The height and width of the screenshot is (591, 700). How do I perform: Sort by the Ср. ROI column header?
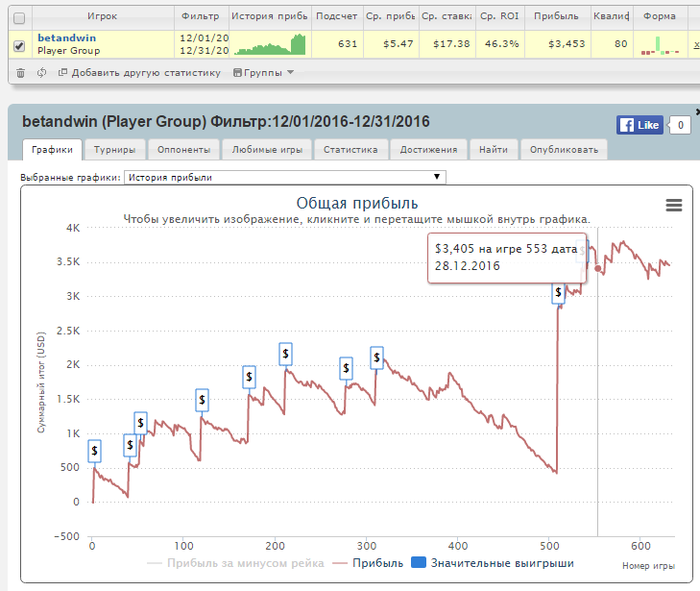[x=500, y=16]
